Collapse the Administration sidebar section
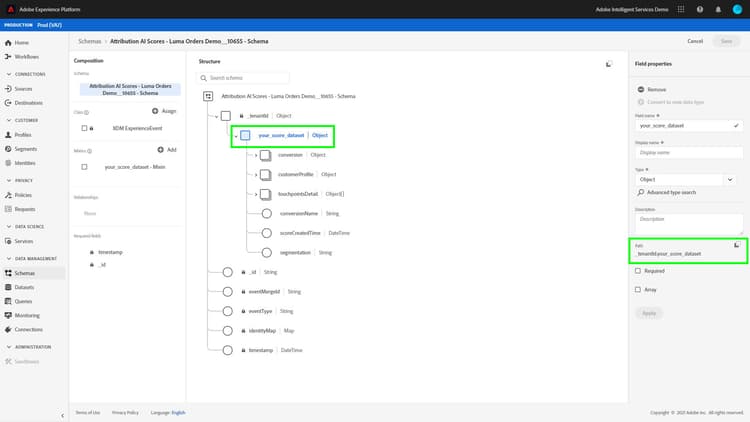The image size is (750, 422). pyautogui.click(x=9, y=347)
